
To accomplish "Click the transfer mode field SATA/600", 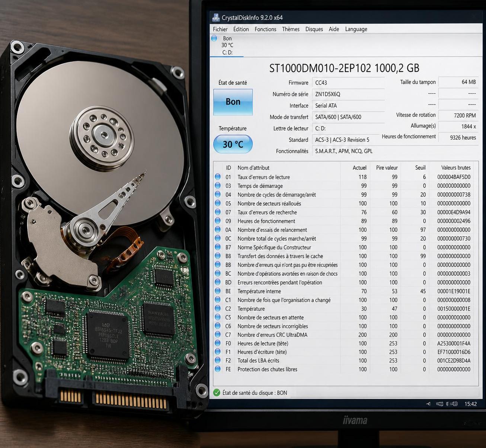I will pos(348,117).
